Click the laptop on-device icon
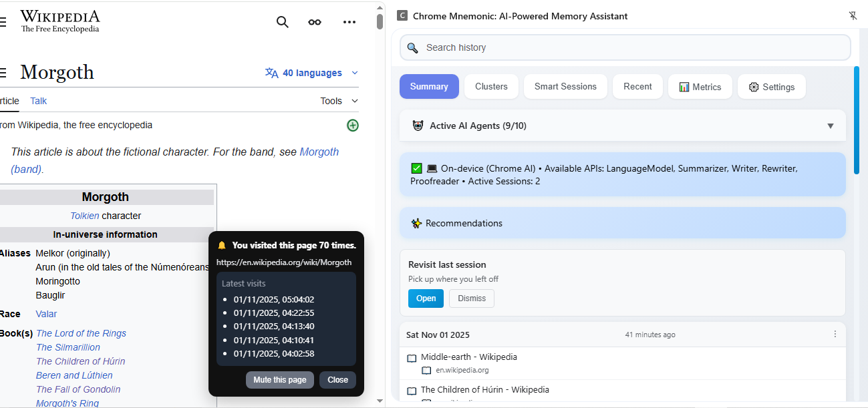868x408 pixels. (432, 168)
